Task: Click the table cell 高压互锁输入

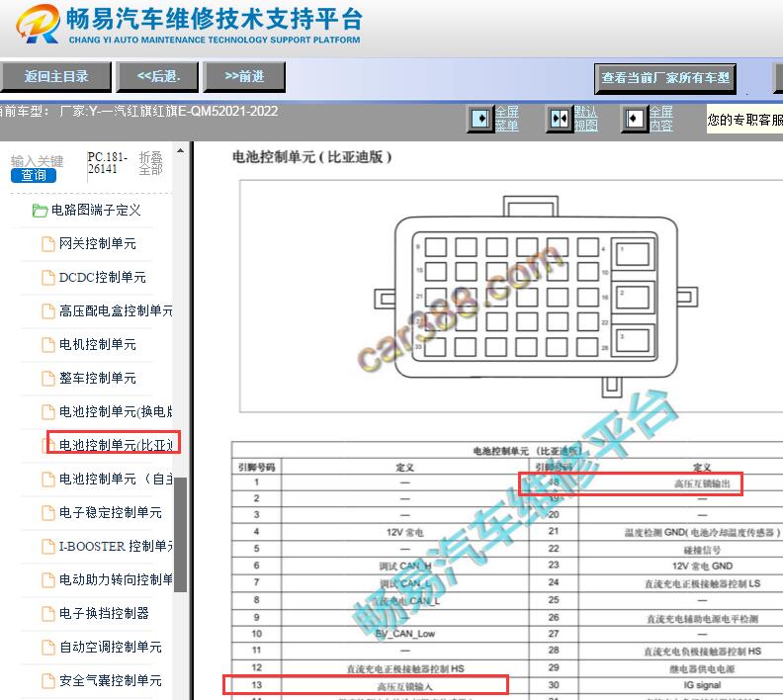Action: coord(404,686)
